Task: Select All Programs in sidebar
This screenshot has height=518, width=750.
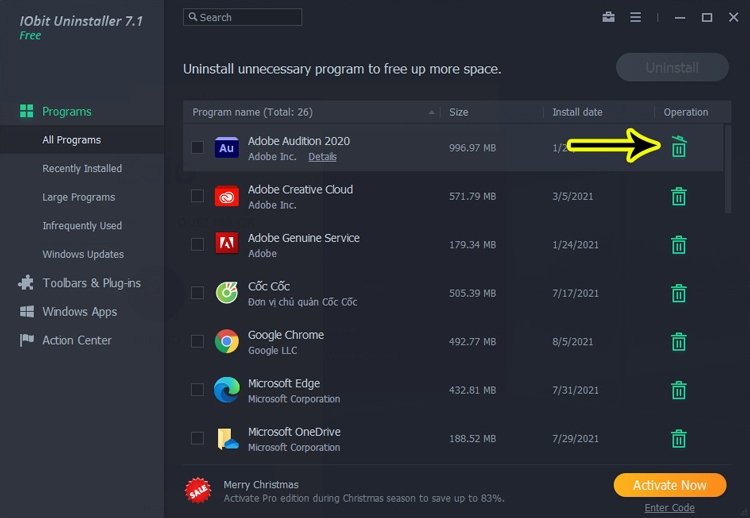Action: (71, 140)
